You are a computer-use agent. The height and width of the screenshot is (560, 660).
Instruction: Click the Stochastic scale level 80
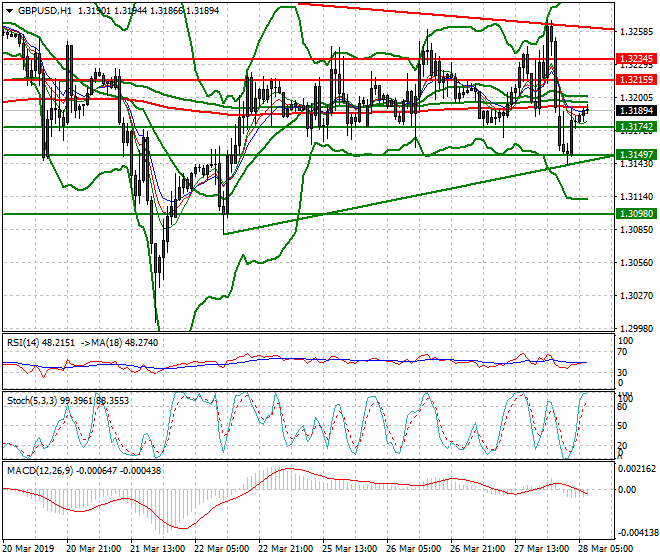click(x=622, y=407)
